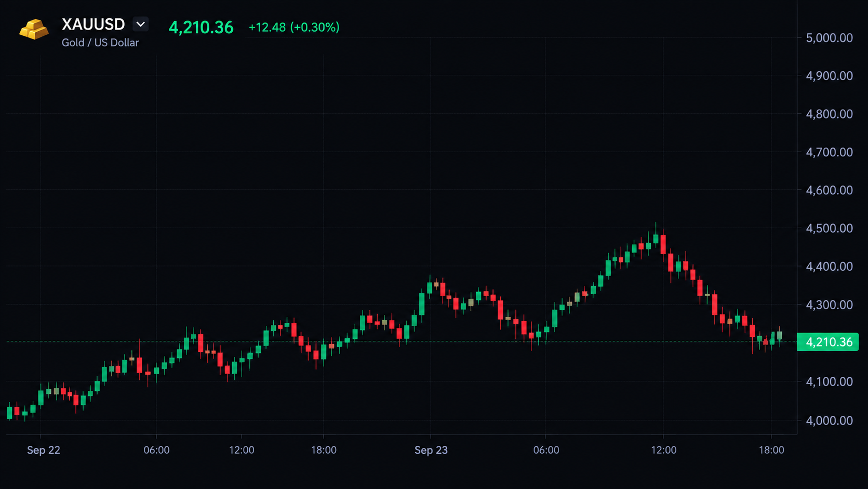Click the 12:00 label after Sep 23
This screenshot has width=868, height=489.
point(664,450)
